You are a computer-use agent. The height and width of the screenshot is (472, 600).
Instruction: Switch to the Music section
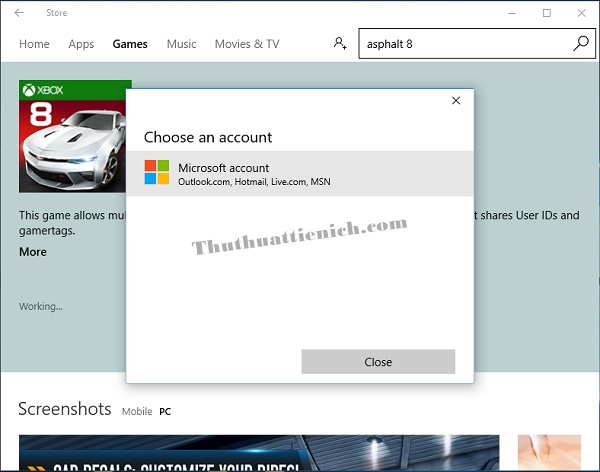(181, 44)
